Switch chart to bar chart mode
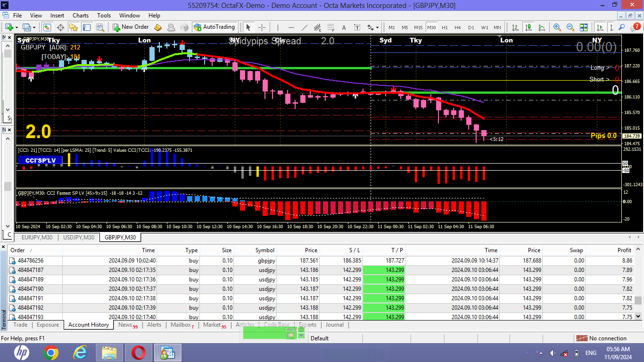 point(515,27)
